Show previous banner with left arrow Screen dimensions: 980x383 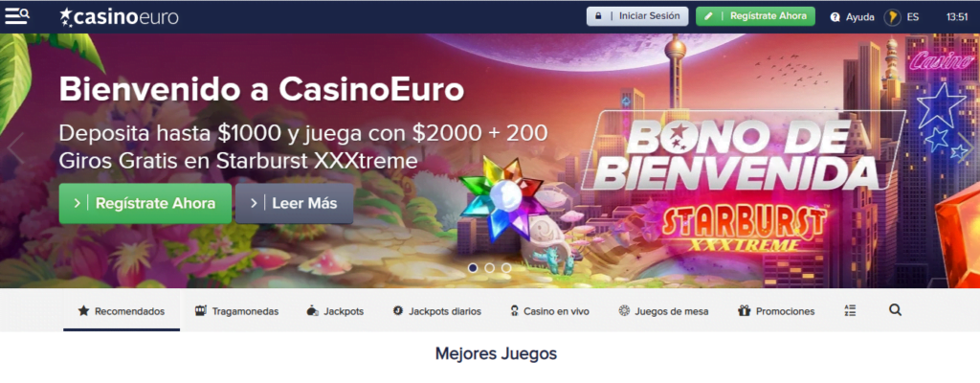(15, 149)
